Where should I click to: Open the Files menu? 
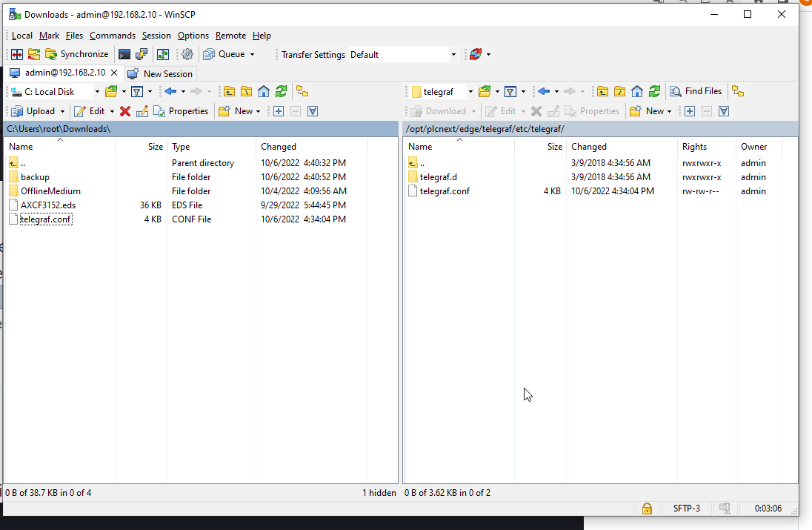[x=74, y=36]
